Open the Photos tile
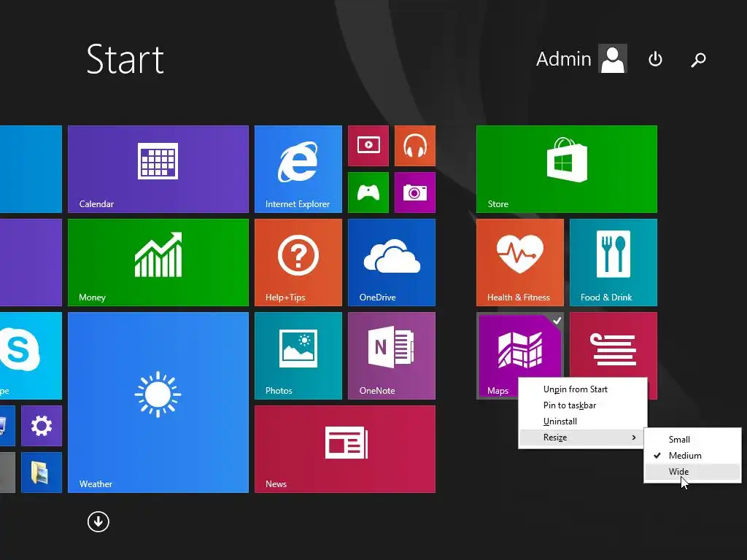747x560 pixels. pyautogui.click(x=298, y=356)
